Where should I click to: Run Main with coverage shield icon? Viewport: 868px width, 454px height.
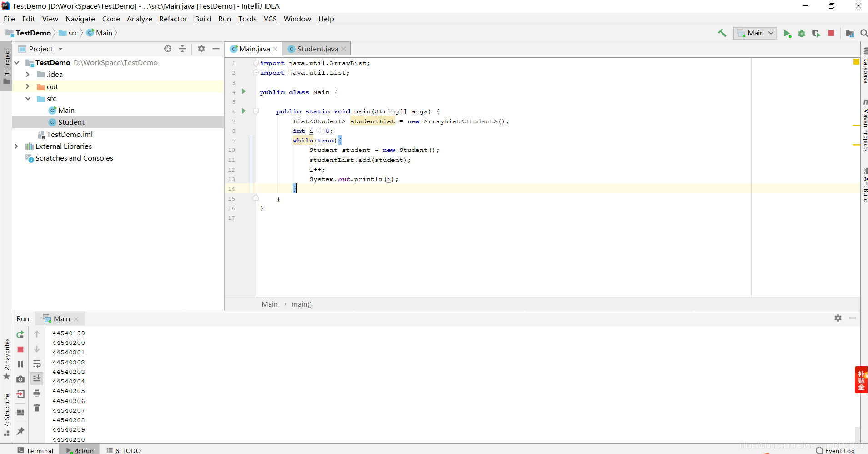pyautogui.click(x=816, y=33)
